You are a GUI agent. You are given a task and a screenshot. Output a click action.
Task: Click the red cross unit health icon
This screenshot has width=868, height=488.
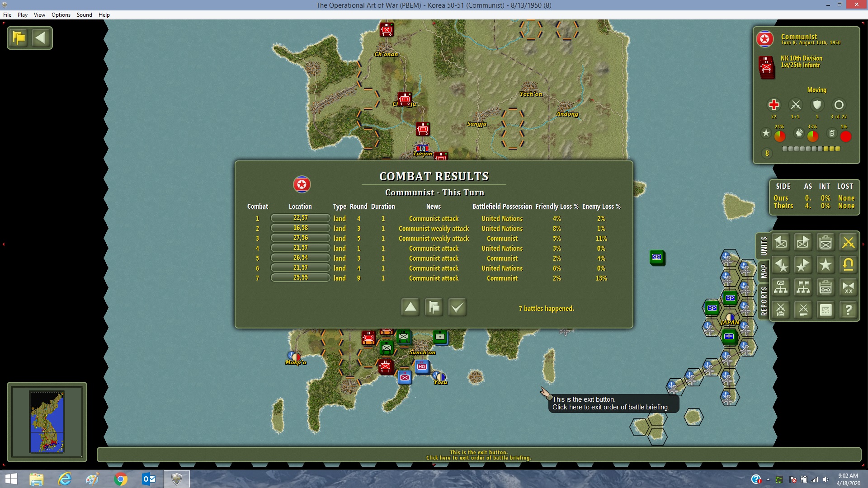click(774, 105)
